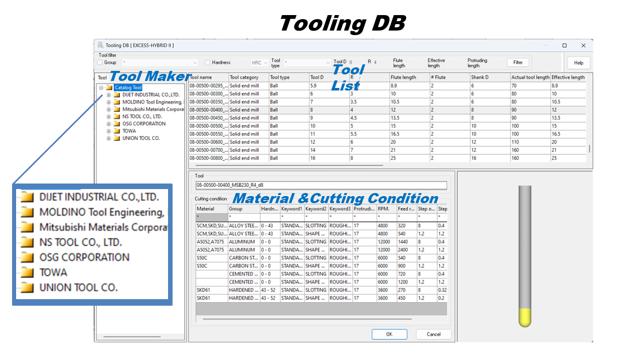The width and height of the screenshot is (644, 362).
Task: Select SKD61 row with RPM 3600 feed 450
Action: tap(321, 298)
